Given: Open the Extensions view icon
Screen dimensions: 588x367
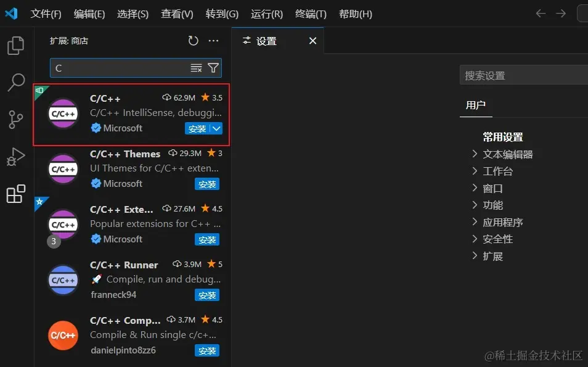Looking at the screenshot, I should 16,194.
